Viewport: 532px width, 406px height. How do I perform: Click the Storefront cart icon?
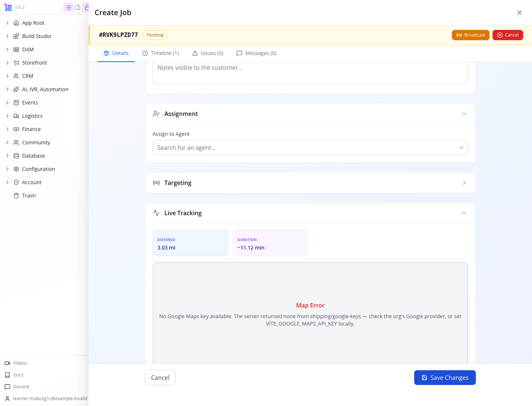16,63
